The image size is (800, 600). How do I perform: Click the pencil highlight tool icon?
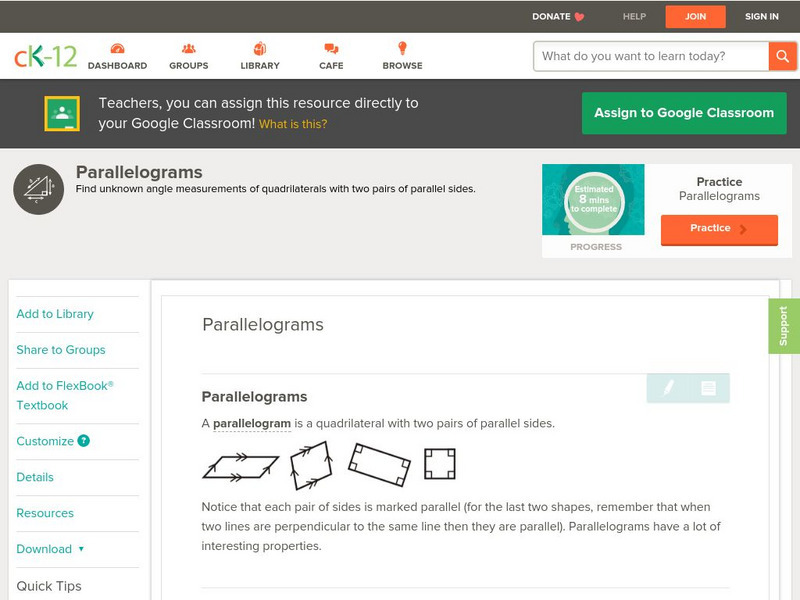[668, 388]
